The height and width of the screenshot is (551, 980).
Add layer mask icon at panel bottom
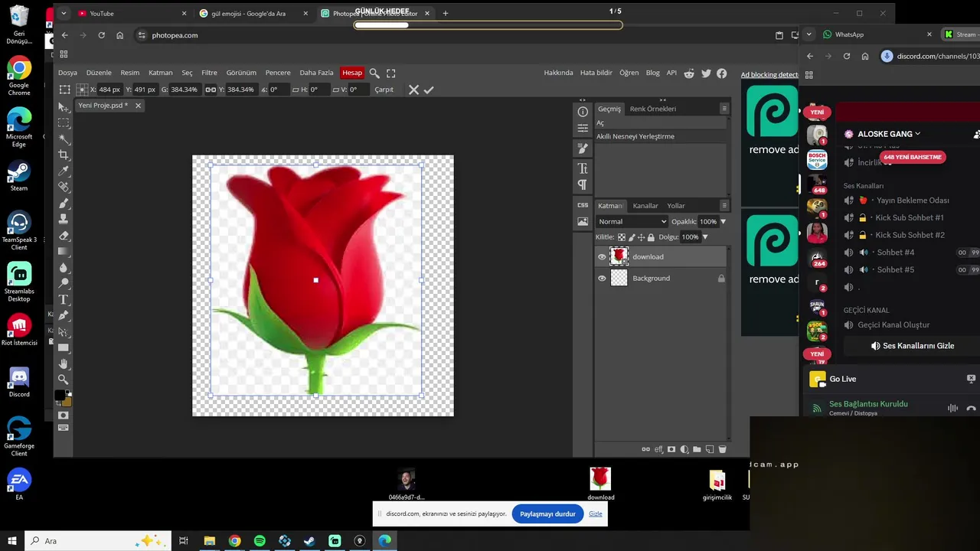click(671, 449)
